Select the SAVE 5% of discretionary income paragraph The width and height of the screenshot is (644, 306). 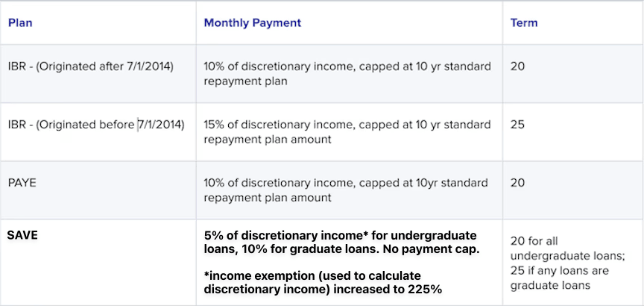[340, 241]
